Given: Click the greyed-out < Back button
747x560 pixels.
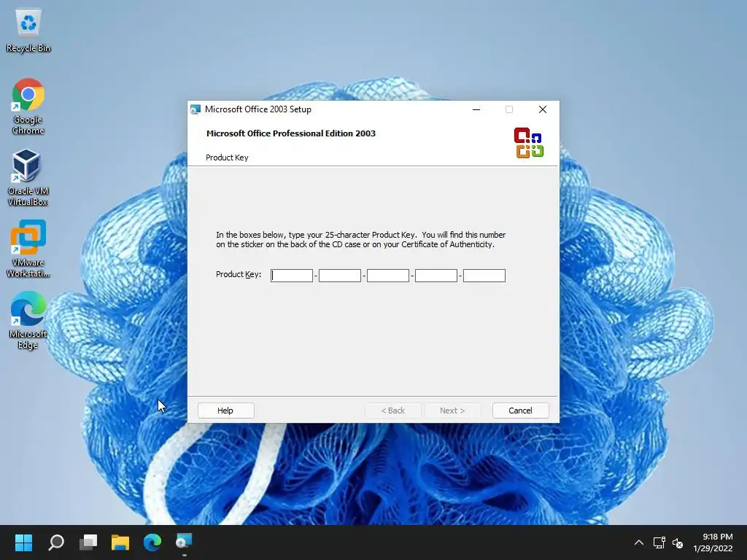Looking at the screenshot, I should pyautogui.click(x=393, y=411).
